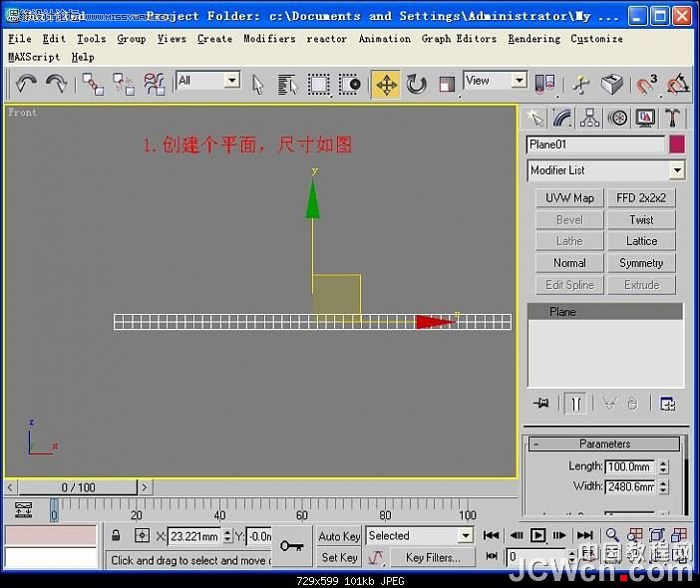Viewport: 700px width, 588px height.
Task: Click Configure Modifier Sets icon
Action: [668, 404]
